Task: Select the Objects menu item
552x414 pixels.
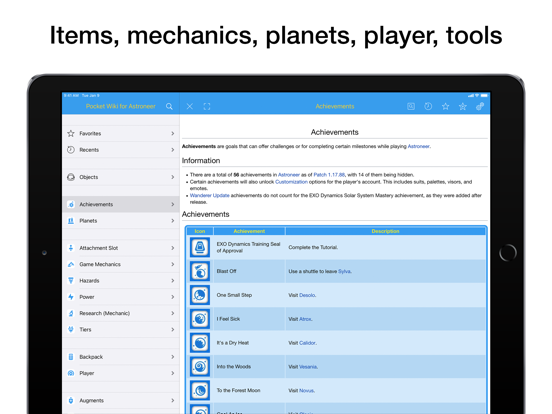Action: coord(121,177)
